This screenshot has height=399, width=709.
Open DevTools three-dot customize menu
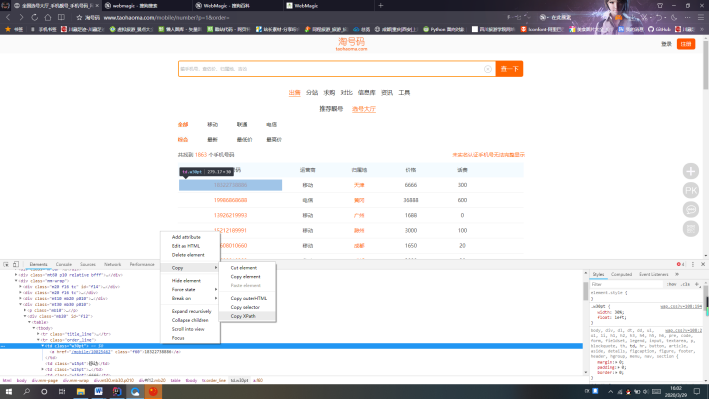pyautogui.click(x=693, y=264)
